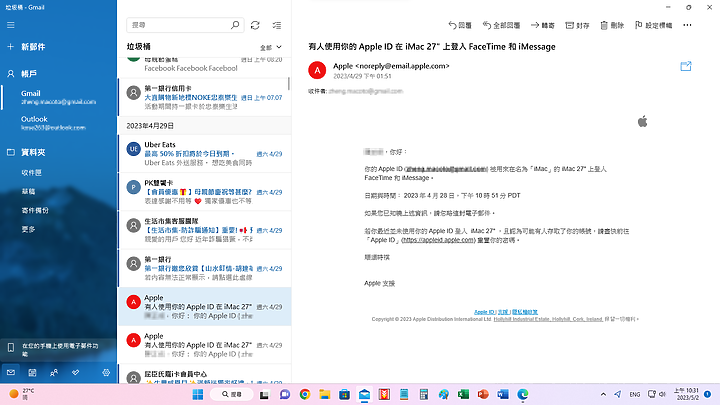Image resolution: width=720 pixels, height=405 pixels.
Task: Open Mail settings gear
Action: 106,372
